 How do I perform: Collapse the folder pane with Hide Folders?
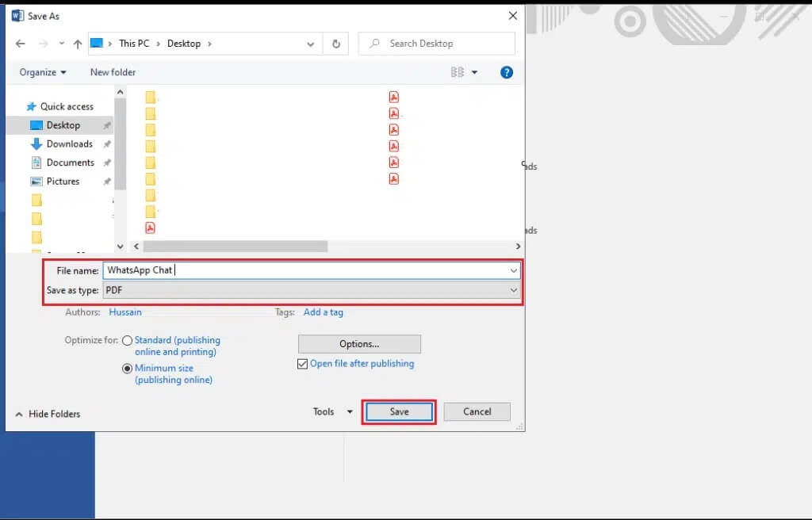click(x=48, y=414)
